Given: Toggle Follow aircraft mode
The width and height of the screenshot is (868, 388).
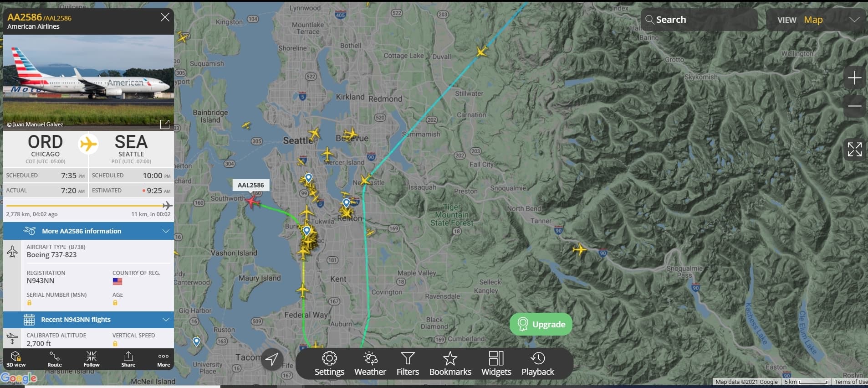Looking at the screenshot, I should point(92,359).
